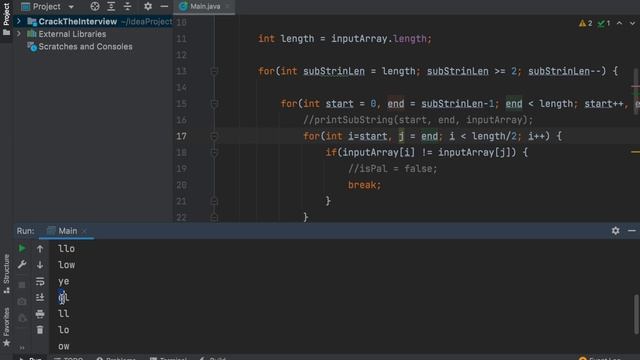Collapse code fold at line 15
This screenshot has height=360, width=640.
coord(214,104)
